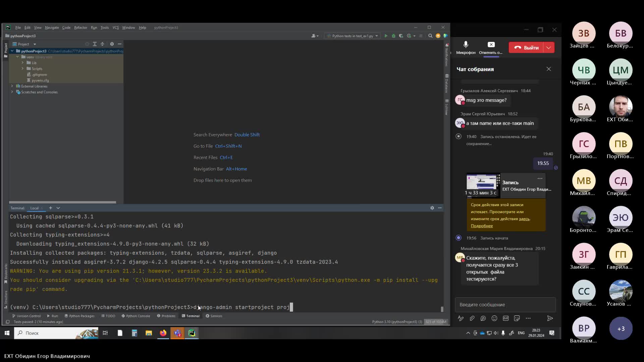The image size is (644, 362).
Task: Click the Подробнее link in recording notice
Action: click(x=482, y=226)
